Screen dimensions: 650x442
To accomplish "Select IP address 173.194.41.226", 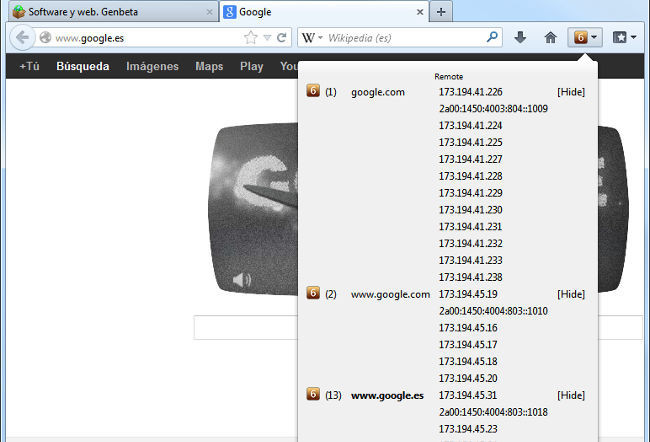I will pos(471,92).
